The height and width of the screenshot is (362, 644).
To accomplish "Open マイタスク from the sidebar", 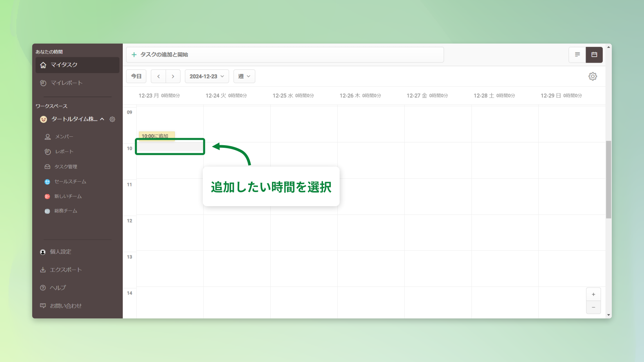I will click(x=65, y=65).
